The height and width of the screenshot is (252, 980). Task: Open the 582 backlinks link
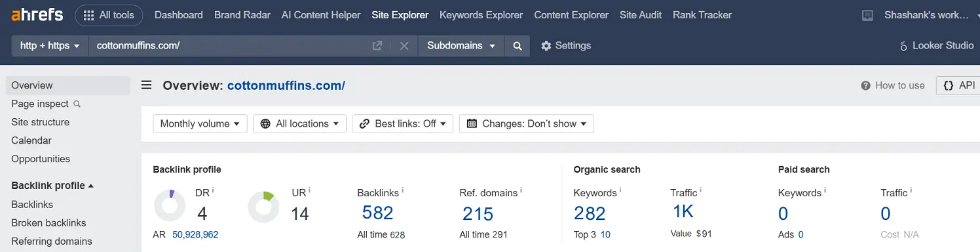pyautogui.click(x=377, y=213)
